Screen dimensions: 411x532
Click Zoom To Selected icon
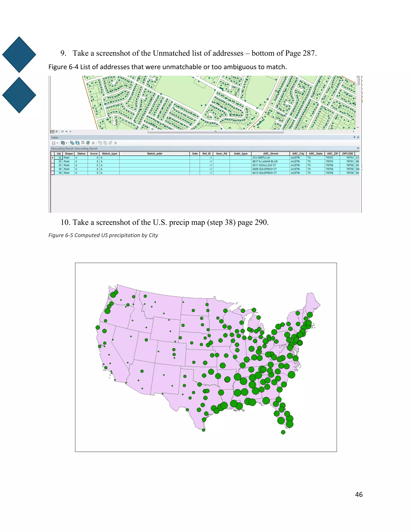coord(88,143)
